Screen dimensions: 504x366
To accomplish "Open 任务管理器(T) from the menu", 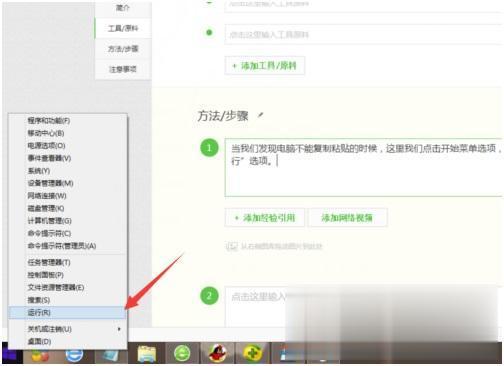I will tap(68, 263).
